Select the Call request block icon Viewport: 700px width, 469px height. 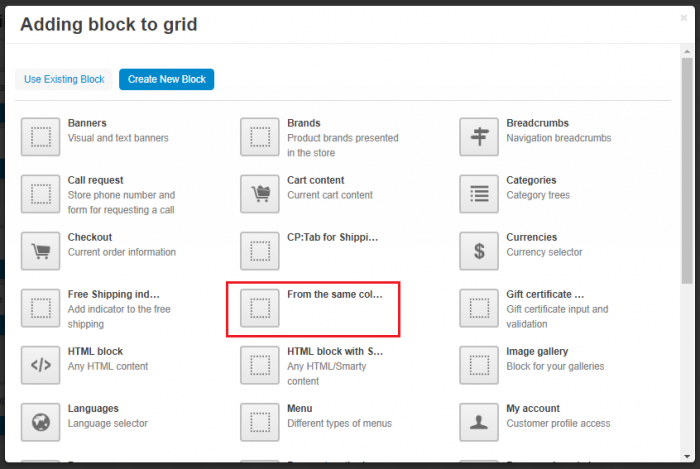click(x=41, y=194)
